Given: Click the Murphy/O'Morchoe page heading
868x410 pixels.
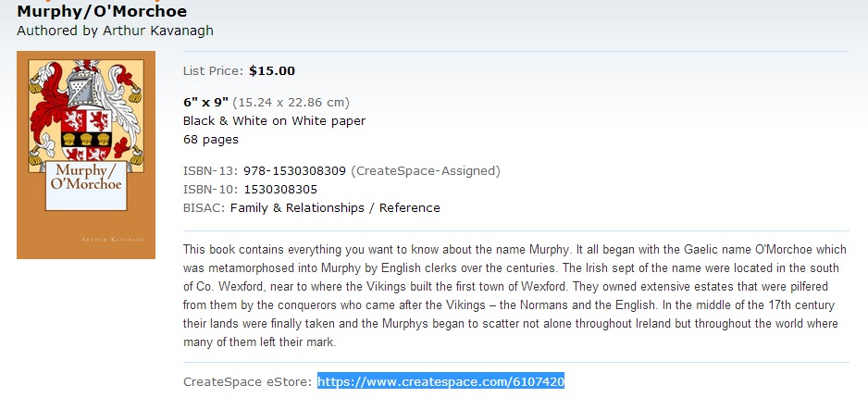Looking at the screenshot, I should tap(102, 12).
